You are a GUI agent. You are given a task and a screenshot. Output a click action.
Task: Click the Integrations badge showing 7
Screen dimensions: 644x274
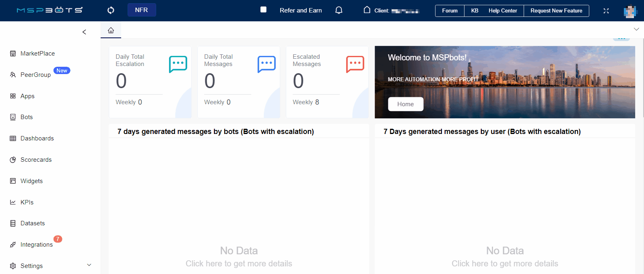point(58,239)
